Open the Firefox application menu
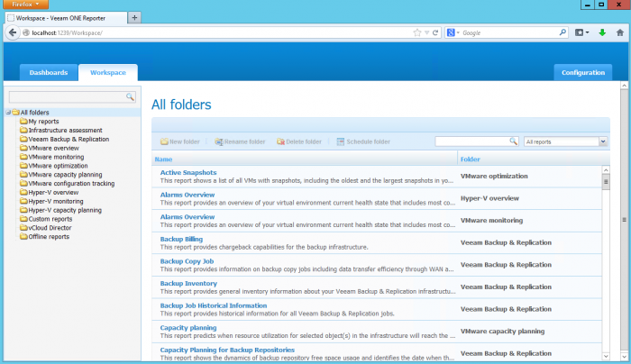631x364 pixels. (x=25, y=5)
